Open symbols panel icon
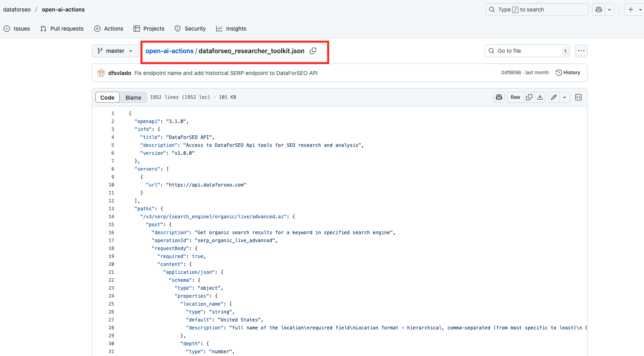Screen dimensions: 644x356 [578, 97]
